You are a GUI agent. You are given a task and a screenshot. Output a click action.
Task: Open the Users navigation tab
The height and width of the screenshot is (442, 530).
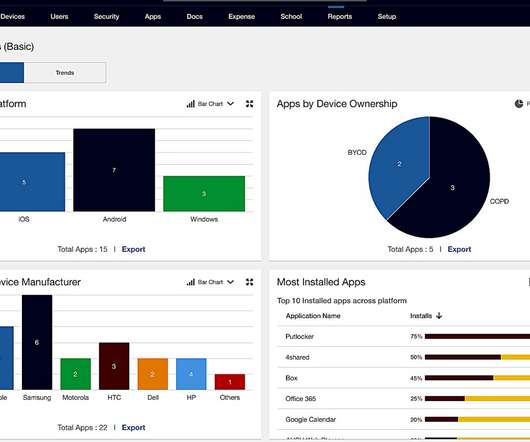[59, 17]
